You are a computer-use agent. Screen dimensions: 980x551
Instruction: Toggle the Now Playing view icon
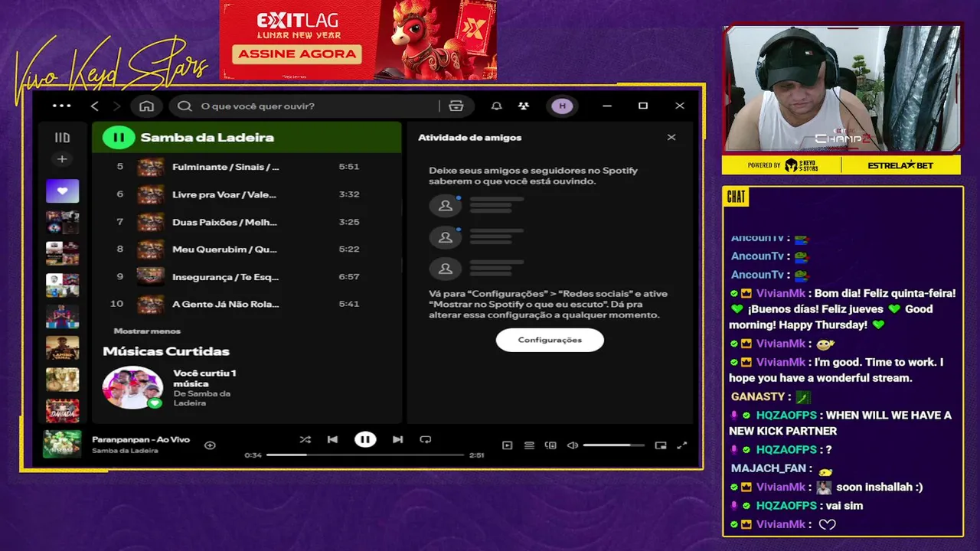[507, 445]
